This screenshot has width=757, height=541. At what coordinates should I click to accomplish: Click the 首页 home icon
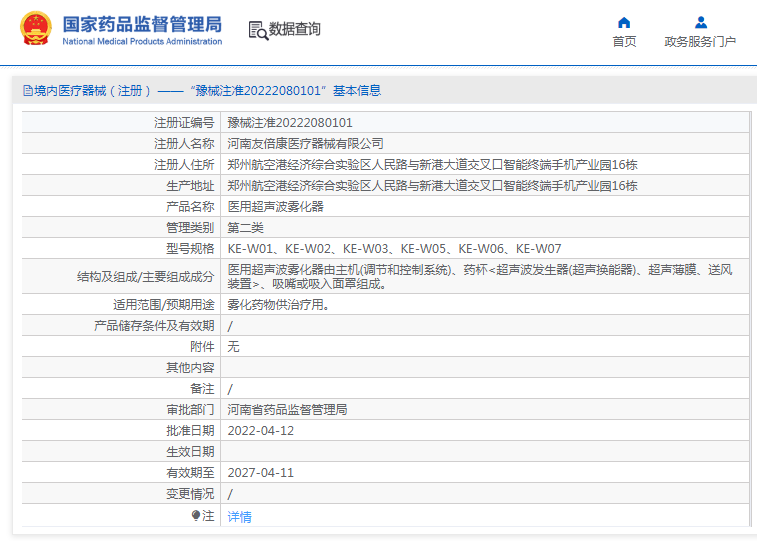point(624,22)
